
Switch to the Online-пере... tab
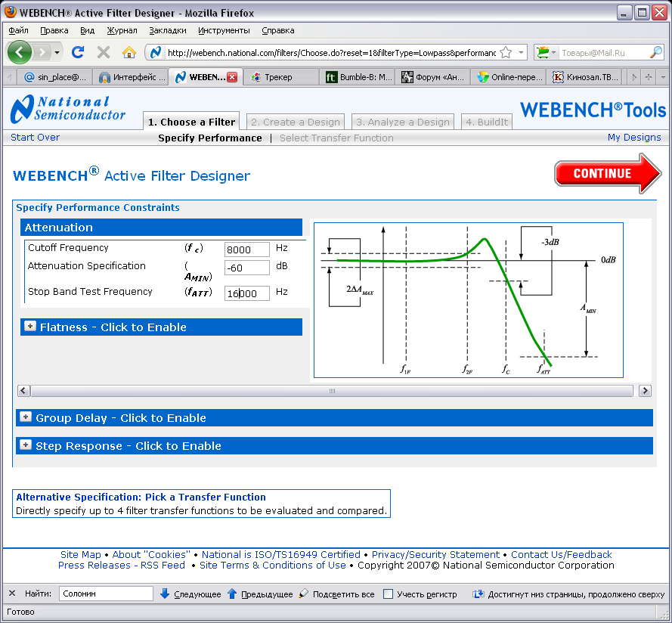tap(508, 77)
